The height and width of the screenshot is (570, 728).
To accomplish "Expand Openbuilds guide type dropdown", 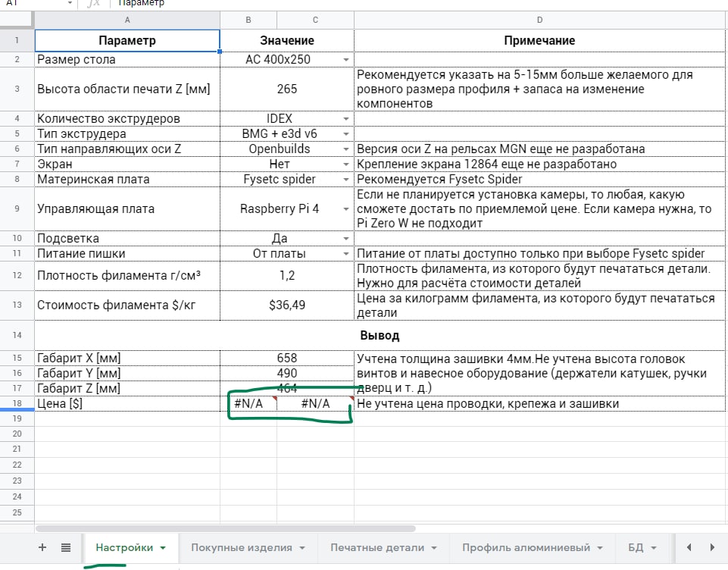I will click(346, 149).
